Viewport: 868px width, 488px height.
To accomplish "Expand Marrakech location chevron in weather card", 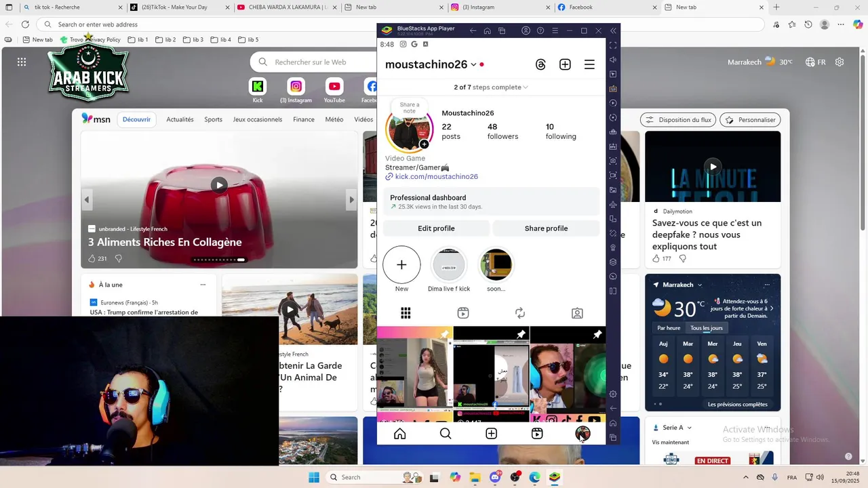I will (x=700, y=285).
